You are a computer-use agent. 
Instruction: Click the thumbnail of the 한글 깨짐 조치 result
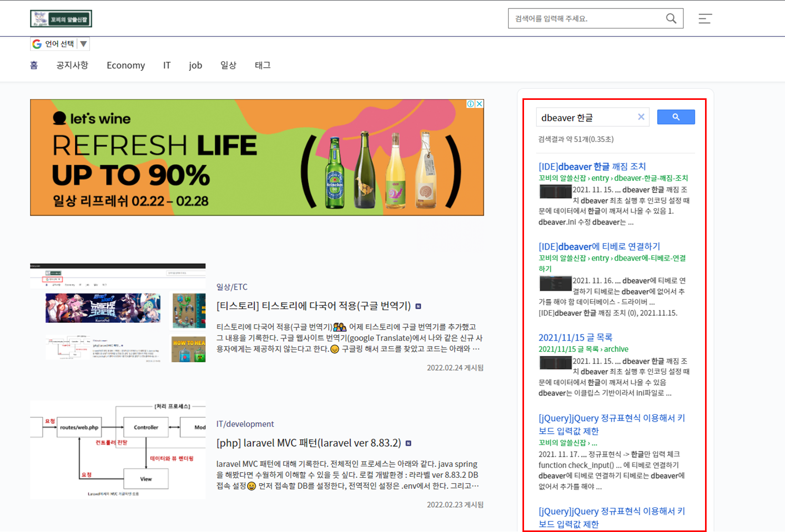[x=555, y=191]
